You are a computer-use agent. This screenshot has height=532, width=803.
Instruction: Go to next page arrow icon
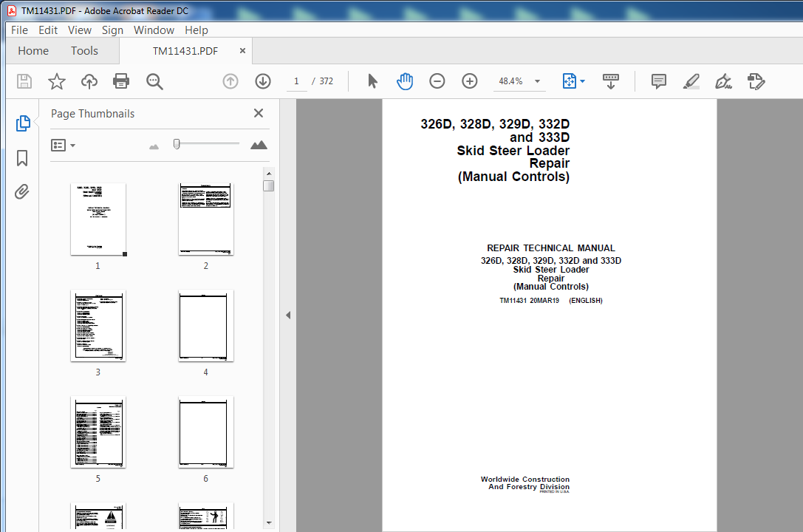click(263, 81)
